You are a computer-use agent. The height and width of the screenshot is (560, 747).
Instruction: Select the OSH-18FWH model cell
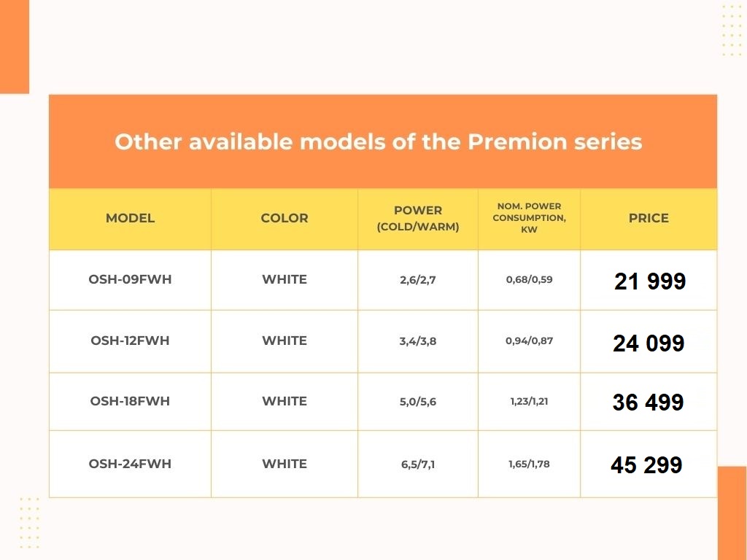pyautogui.click(x=130, y=401)
